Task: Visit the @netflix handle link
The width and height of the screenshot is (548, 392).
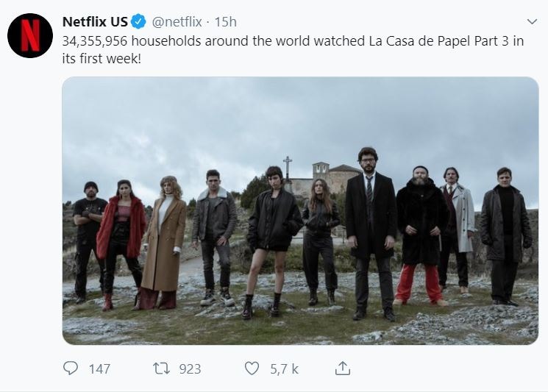Action: point(177,21)
